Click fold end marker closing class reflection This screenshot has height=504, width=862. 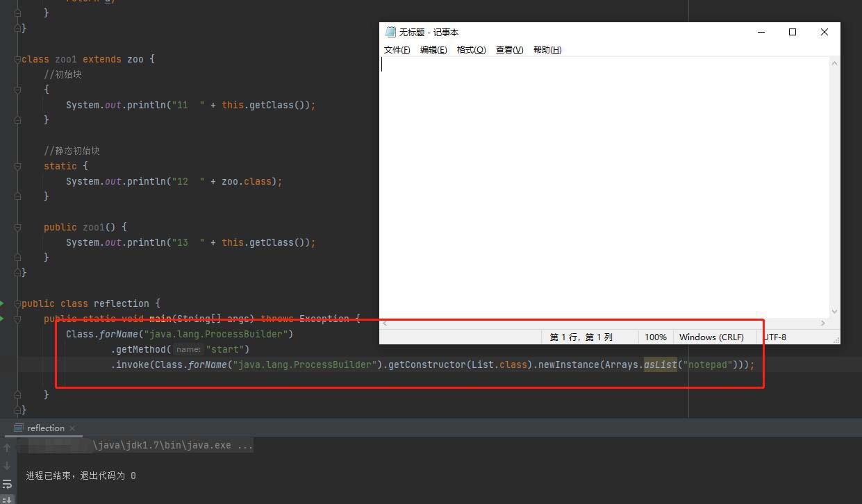click(x=17, y=410)
